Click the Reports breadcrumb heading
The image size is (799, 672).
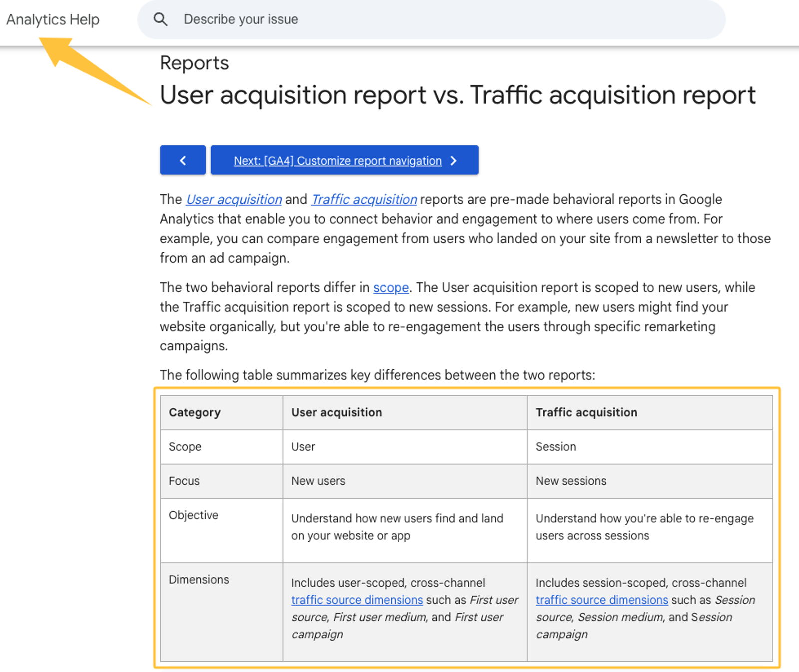point(194,63)
